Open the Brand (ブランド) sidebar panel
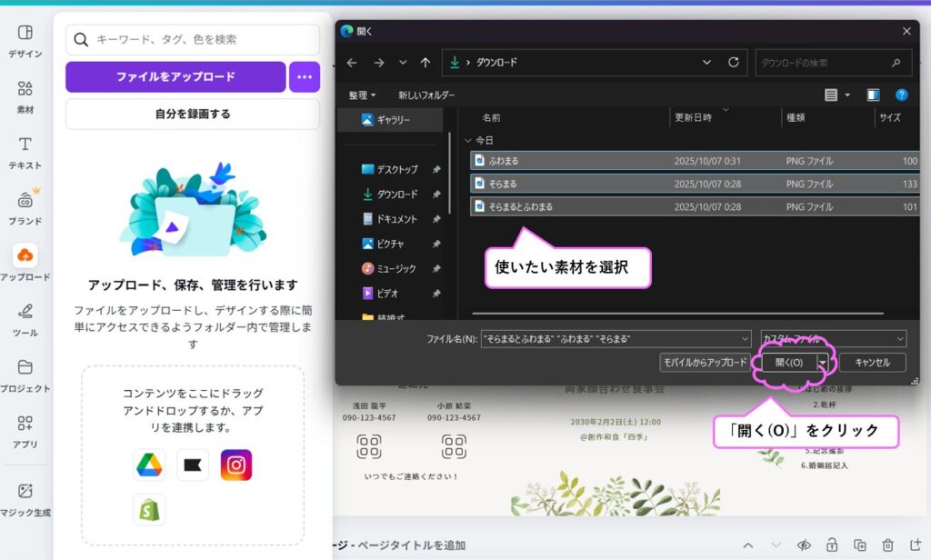 [25, 207]
